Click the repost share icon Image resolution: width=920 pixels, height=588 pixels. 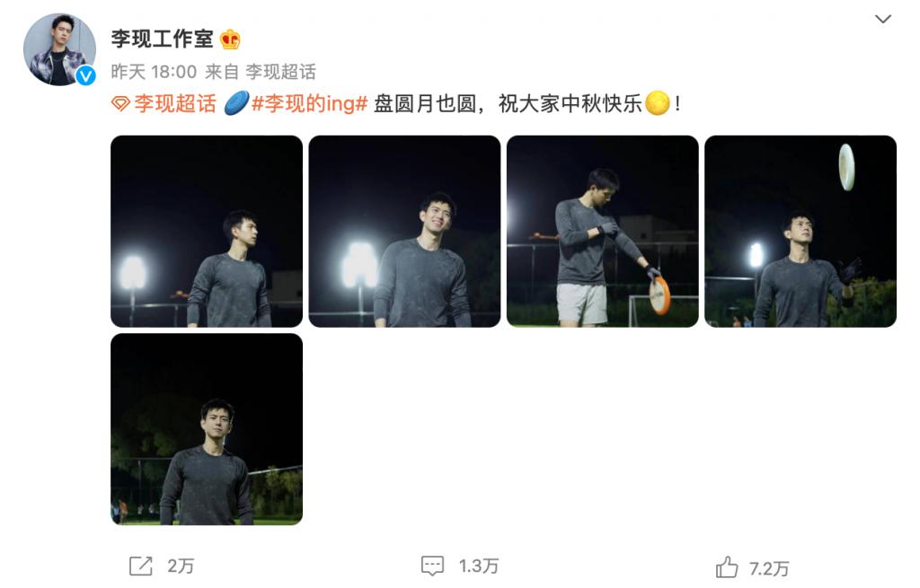[x=141, y=566]
